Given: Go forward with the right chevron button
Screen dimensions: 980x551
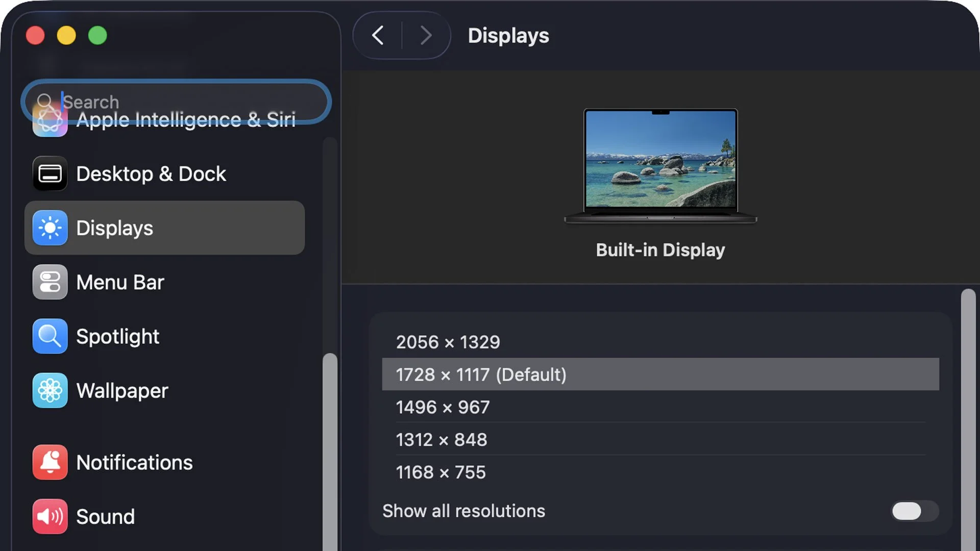Looking at the screenshot, I should (x=426, y=35).
